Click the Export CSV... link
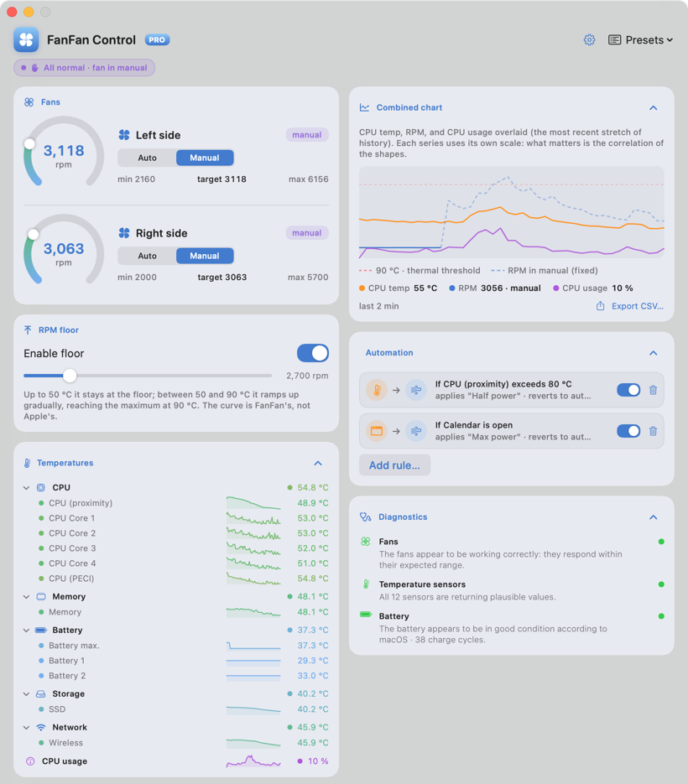This screenshot has width=688, height=784. [638, 306]
